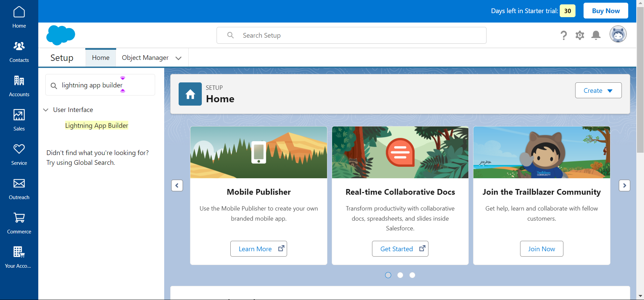Select the third carousel page dot
Image resolution: width=644 pixels, height=300 pixels.
[412, 275]
